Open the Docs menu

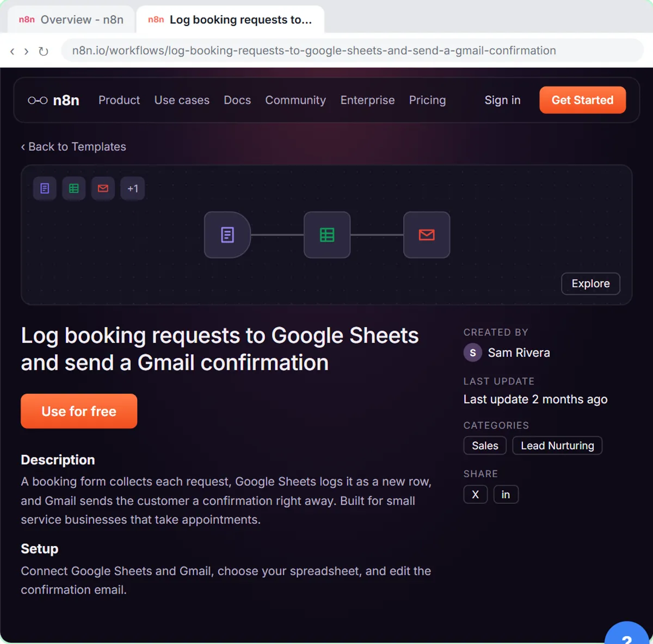tap(237, 100)
